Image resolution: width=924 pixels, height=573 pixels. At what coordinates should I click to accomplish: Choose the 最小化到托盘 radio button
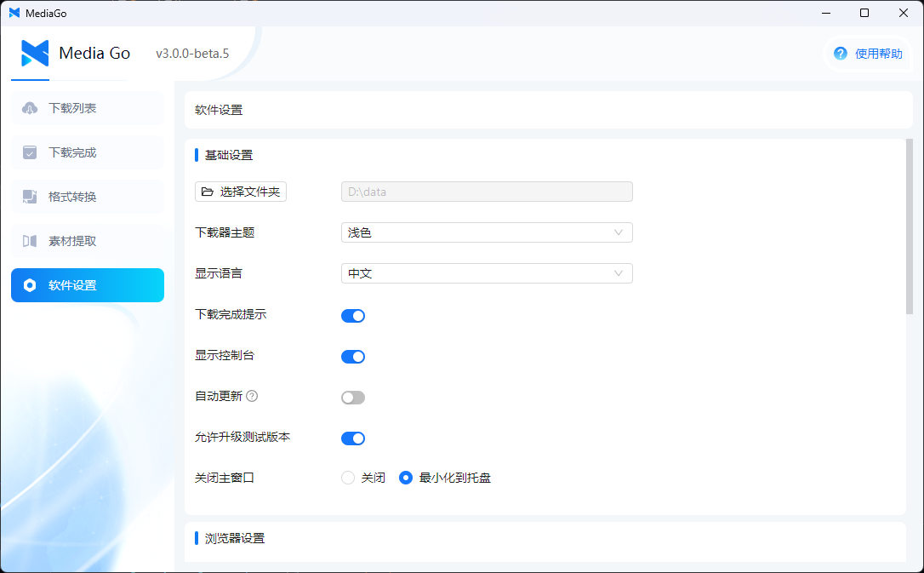[x=406, y=478]
